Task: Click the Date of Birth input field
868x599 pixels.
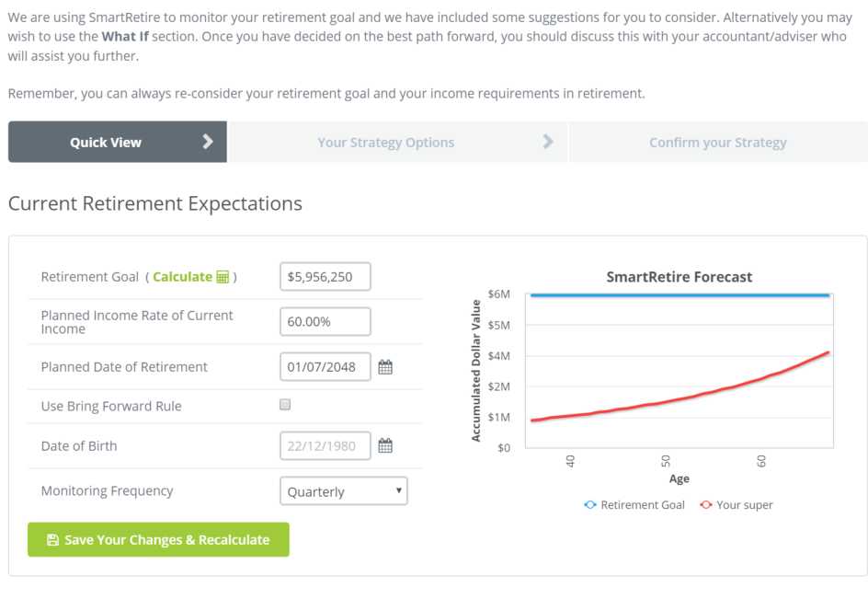Action: [325, 446]
